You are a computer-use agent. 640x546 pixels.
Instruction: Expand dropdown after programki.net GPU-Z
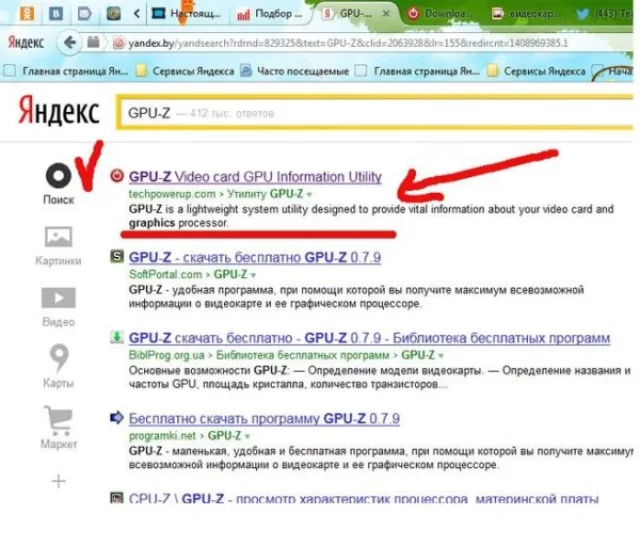pos(247,437)
